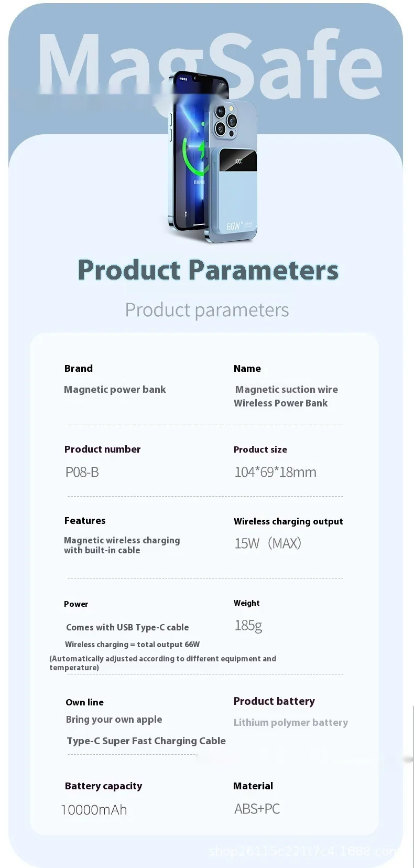The height and width of the screenshot is (868, 414).
Task: Click the Brand label
Action: (79, 369)
